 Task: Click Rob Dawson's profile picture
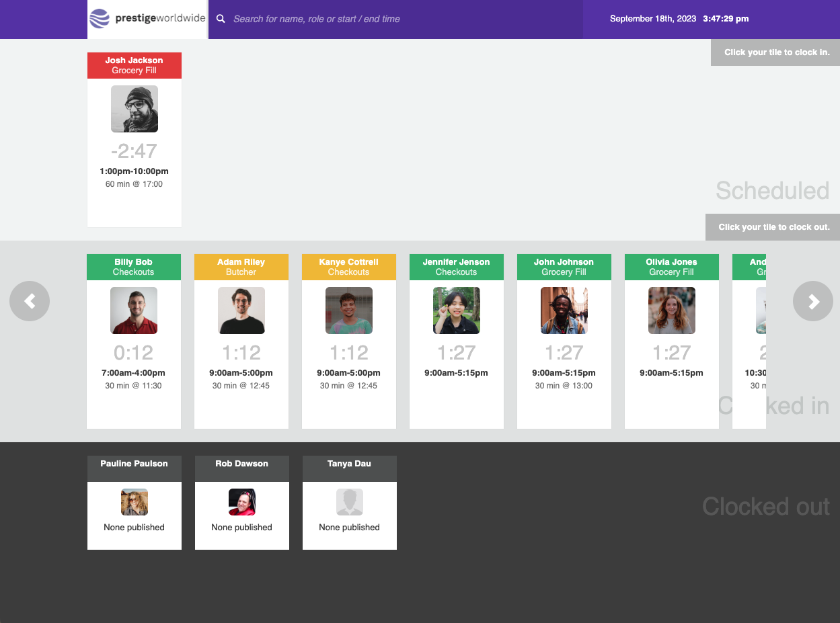pos(242,502)
